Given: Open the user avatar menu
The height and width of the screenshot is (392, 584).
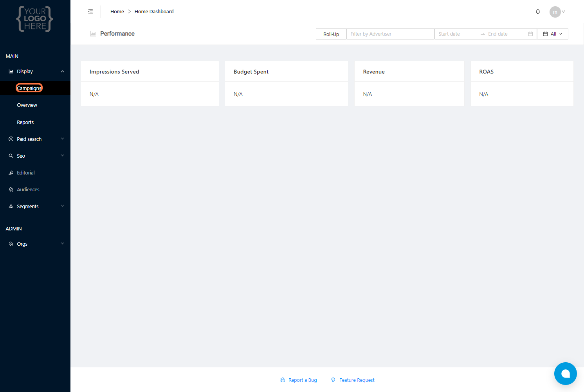Looking at the screenshot, I should (x=555, y=12).
